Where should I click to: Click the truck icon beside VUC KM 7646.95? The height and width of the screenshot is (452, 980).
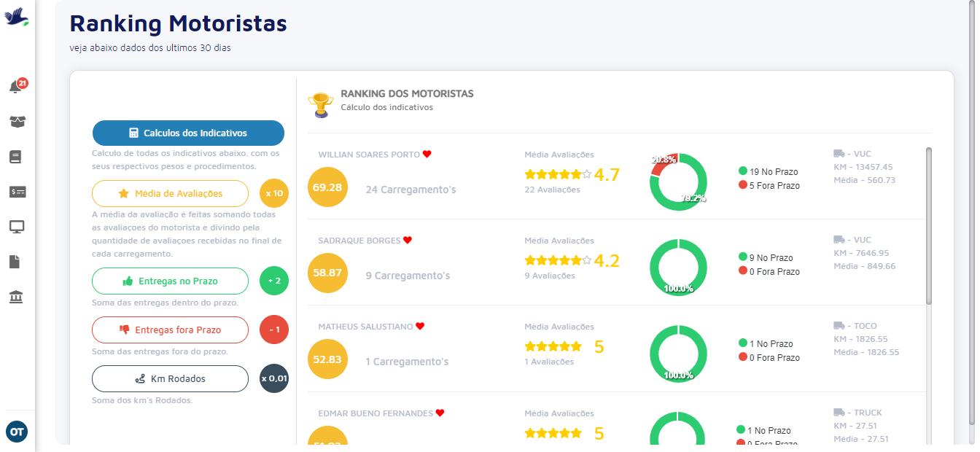click(839, 240)
